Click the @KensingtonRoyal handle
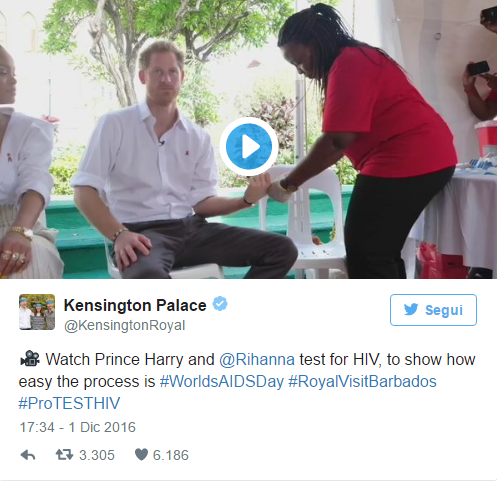 (124, 325)
